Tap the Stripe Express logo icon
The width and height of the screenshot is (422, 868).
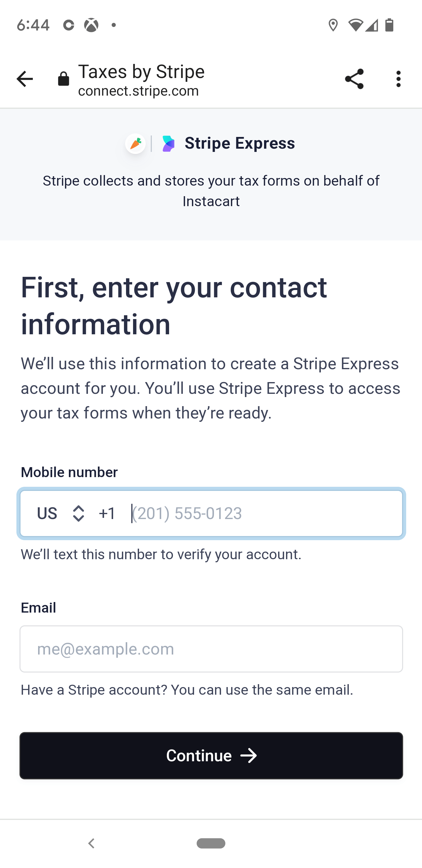coord(169,144)
